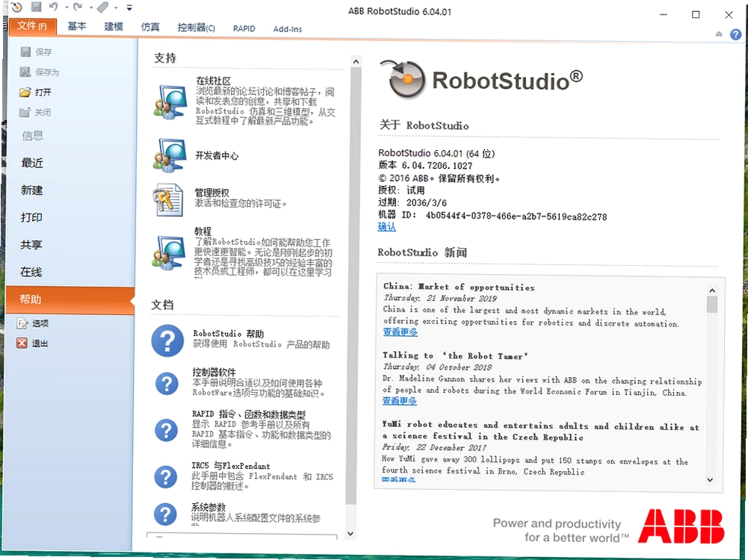Open 选项 options item

[x=33, y=323]
